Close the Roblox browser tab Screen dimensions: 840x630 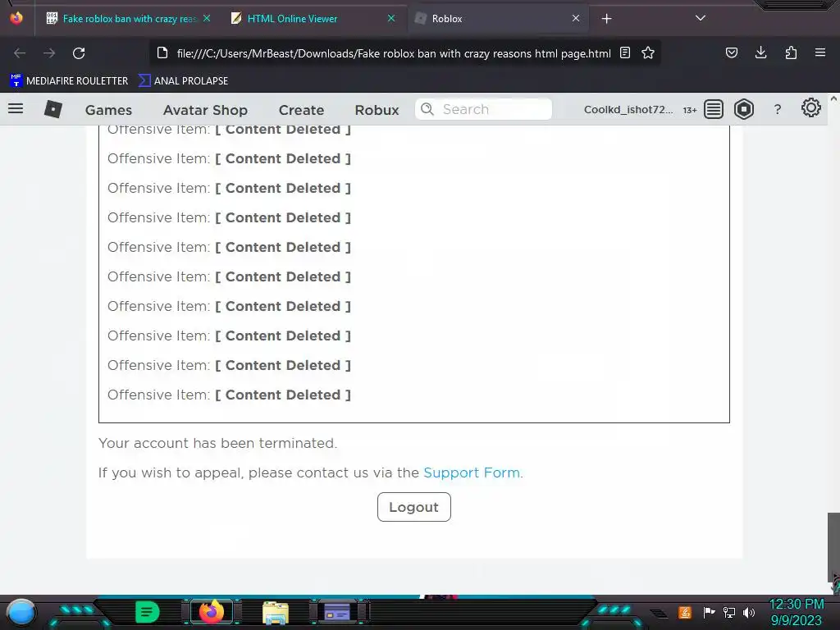coord(575,18)
